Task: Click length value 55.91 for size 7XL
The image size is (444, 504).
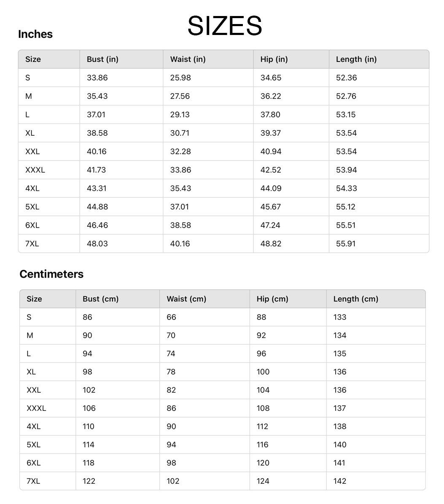Action: (346, 244)
